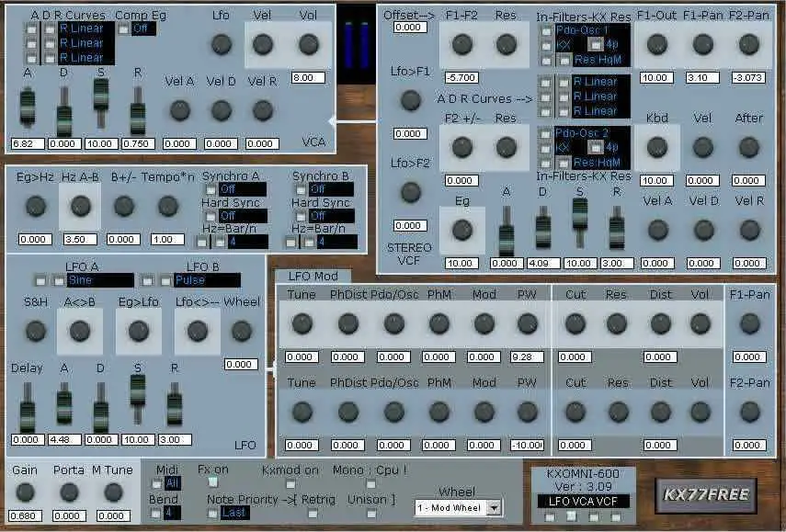
Task: Toggle Hard Sync under Synchro A
Action: [211, 217]
